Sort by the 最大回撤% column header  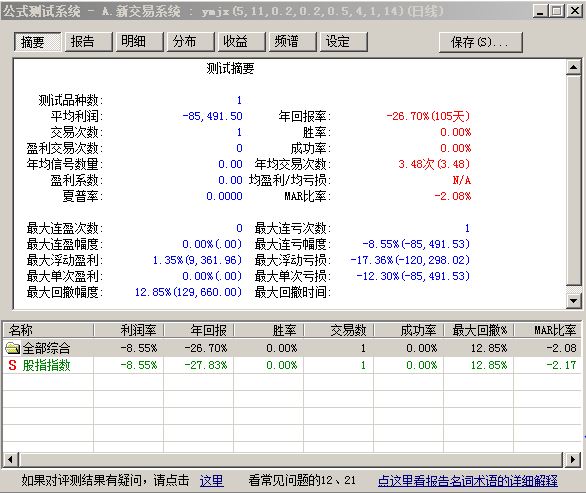pyautogui.click(x=479, y=330)
